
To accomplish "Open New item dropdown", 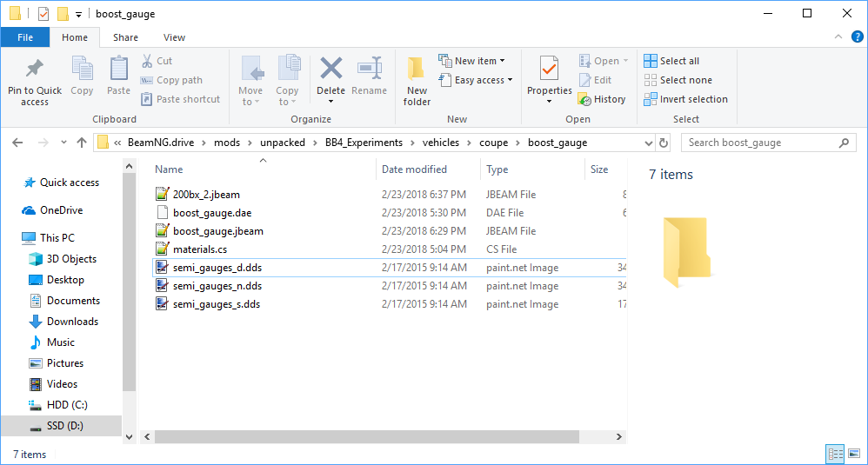I will tap(471, 61).
